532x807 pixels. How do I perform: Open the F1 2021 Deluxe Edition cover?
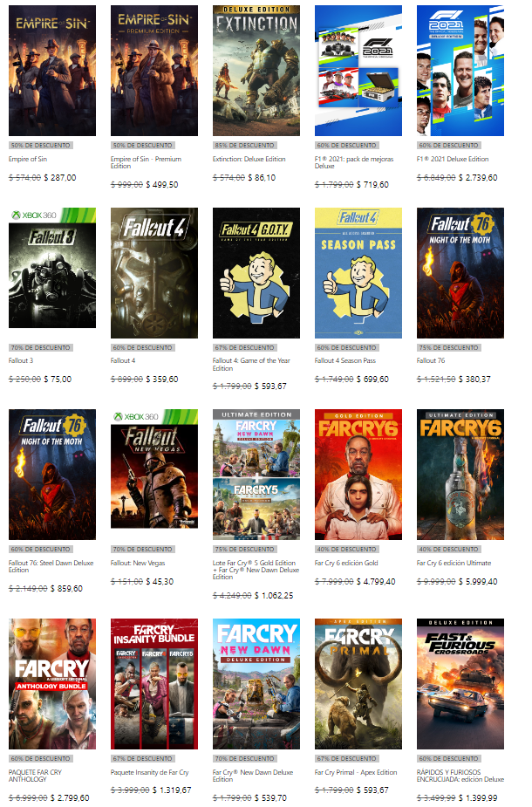coord(460,71)
